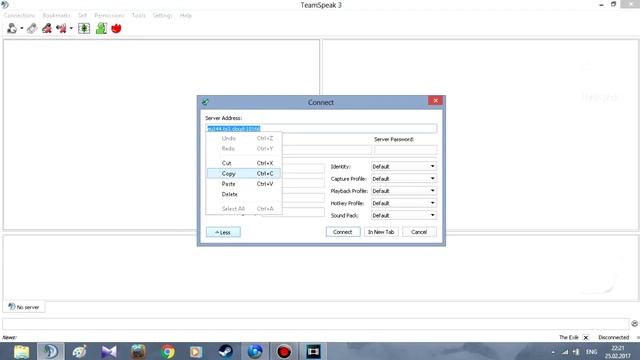Image resolution: width=640 pixels, height=360 pixels.
Task: Click the red megaphone toolbar icon
Action: [x=61, y=28]
